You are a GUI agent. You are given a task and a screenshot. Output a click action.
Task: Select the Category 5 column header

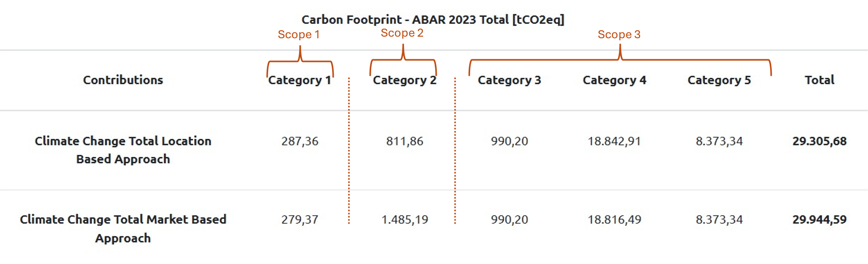pyautogui.click(x=719, y=80)
